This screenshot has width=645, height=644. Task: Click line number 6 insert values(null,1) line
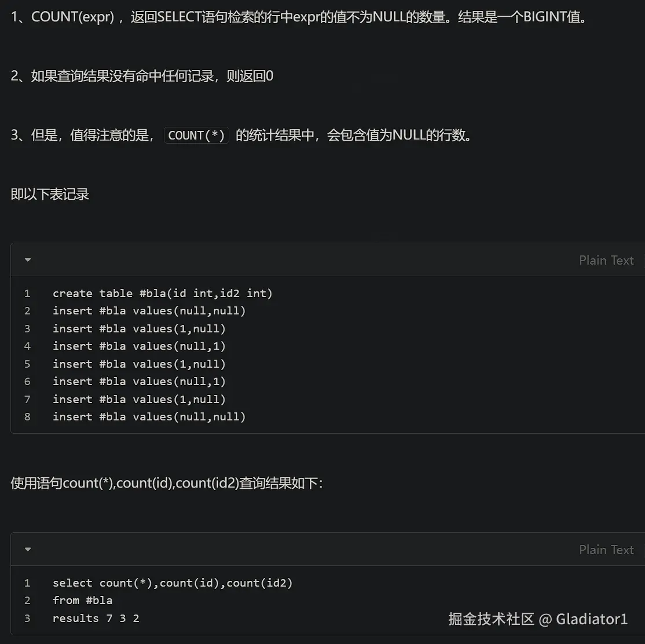click(x=139, y=382)
